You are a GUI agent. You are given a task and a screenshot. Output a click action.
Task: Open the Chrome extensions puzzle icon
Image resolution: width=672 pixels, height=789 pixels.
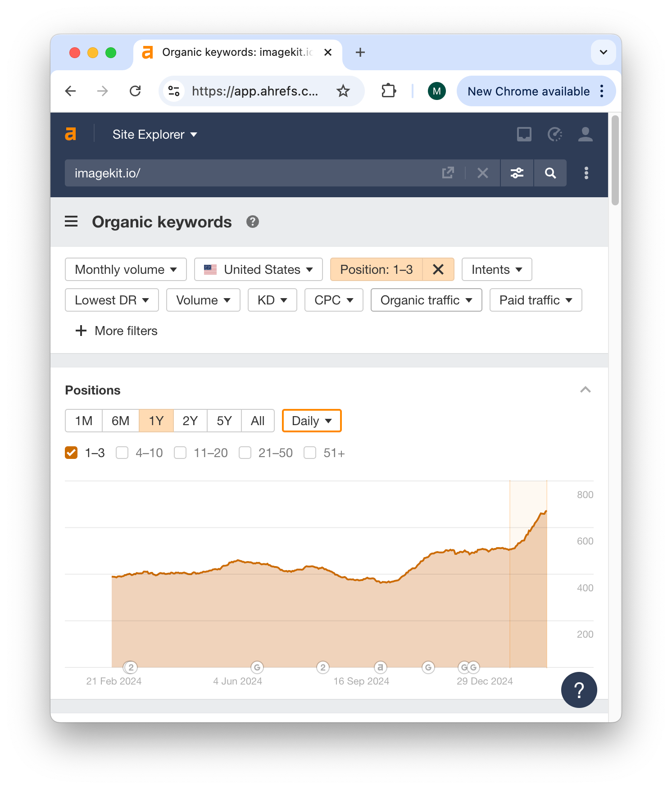(x=388, y=91)
